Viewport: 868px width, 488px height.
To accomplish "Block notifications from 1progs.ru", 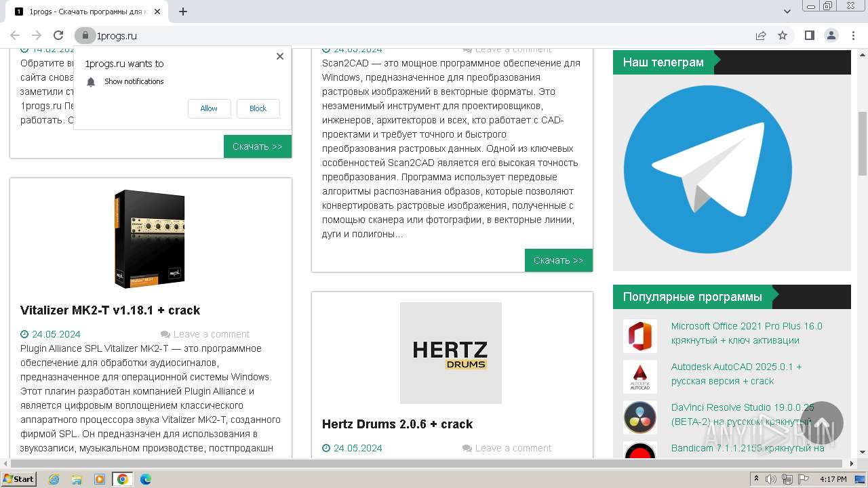I will (258, 108).
